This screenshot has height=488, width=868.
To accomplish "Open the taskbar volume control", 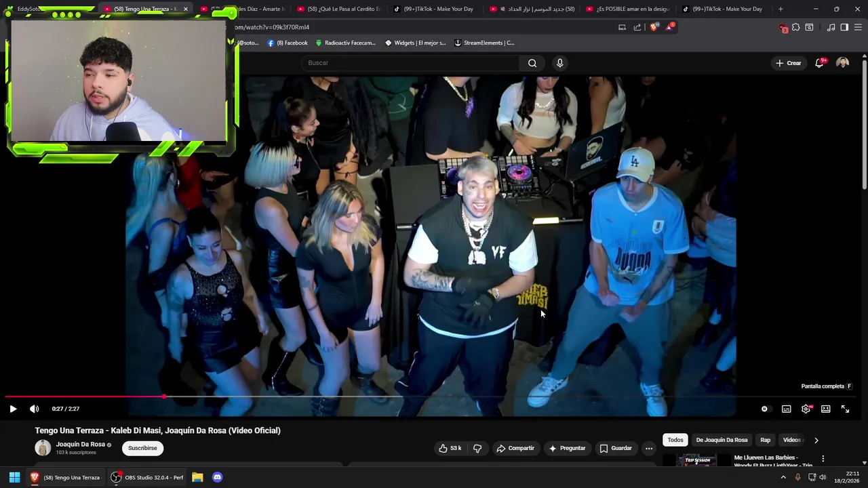I will click(x=823, y=477).
